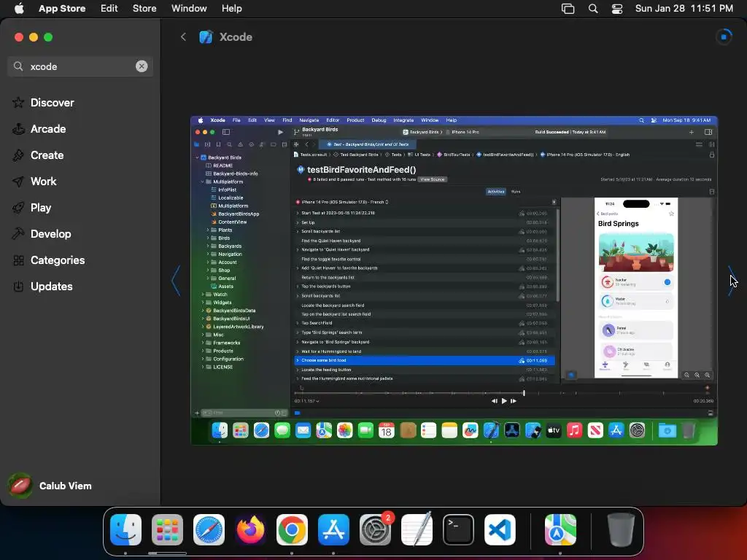The width and height of the screenshot is (747, 560).
Task: Open the App Store menu
Action: point(62,8)
